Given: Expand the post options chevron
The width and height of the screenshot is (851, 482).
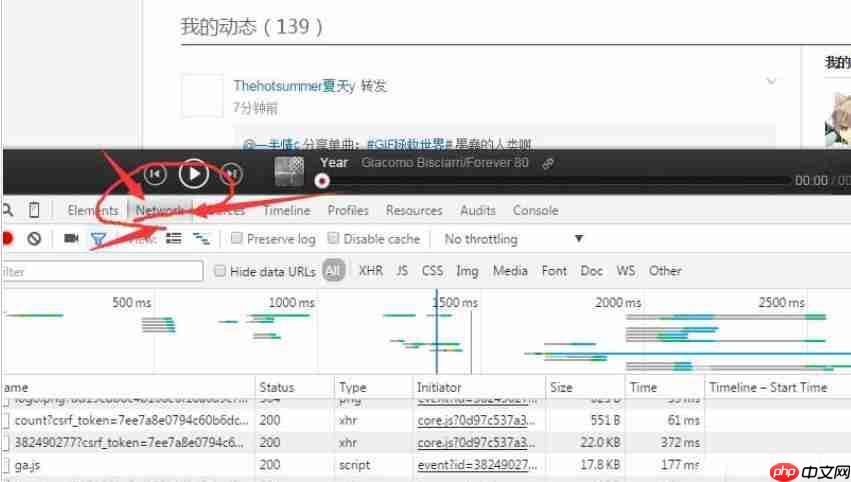Looking at the screenshot, I should click(x=771, y=81).
